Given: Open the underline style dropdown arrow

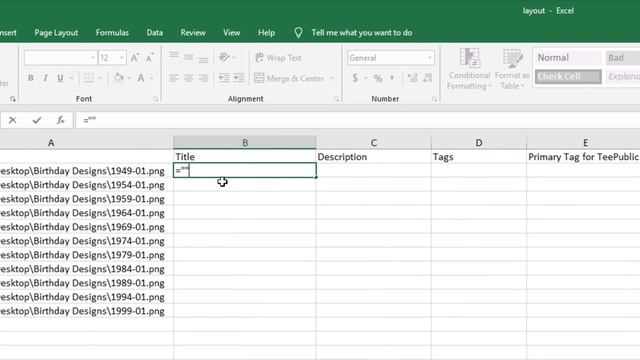Looking at the screenshot, I should 71,78.
